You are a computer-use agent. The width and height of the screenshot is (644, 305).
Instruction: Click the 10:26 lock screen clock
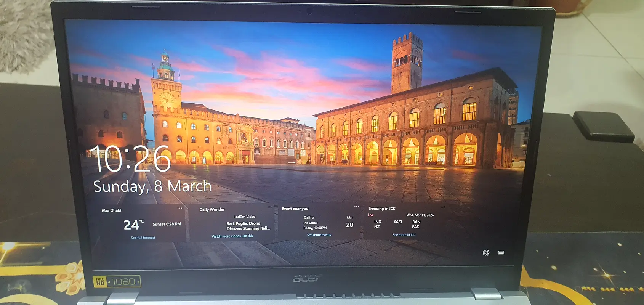(130, 159)
